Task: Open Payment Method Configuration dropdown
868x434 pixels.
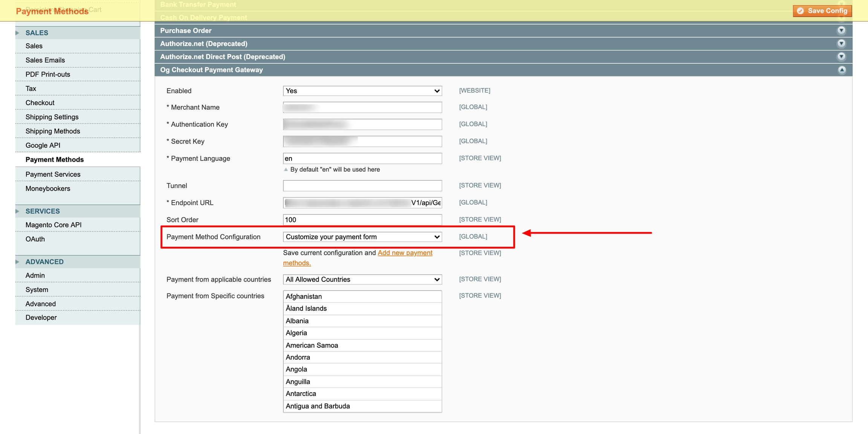Action: coord(362,237)
